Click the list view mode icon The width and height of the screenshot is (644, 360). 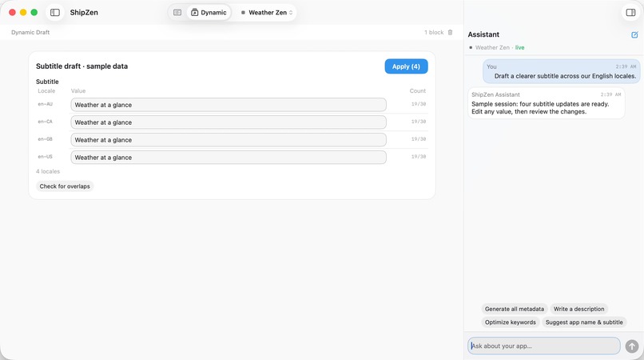coord(177,12)
